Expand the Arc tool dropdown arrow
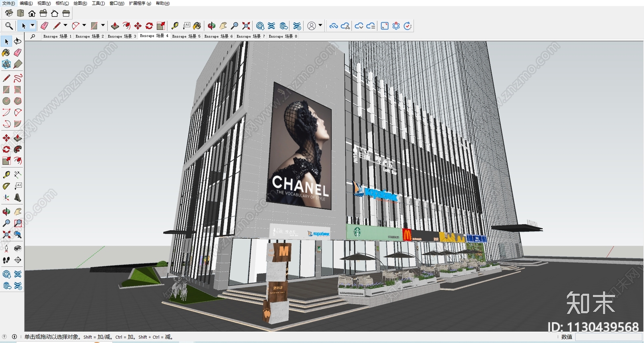The height and width of the screenshot is (343, 644). pyautogui.click(x=84, y=25)
